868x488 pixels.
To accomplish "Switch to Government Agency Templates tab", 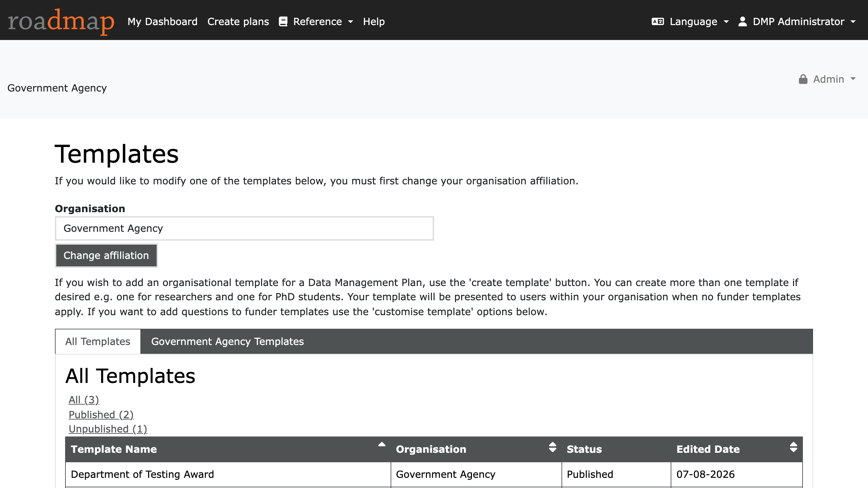I will coord(228,341).
